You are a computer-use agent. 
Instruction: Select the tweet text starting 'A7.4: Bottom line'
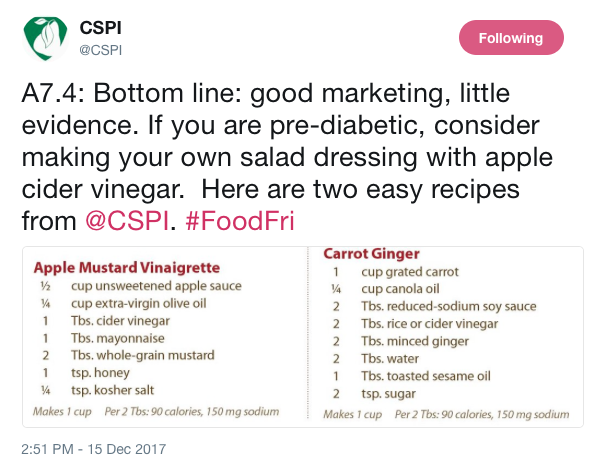point(287,157)
